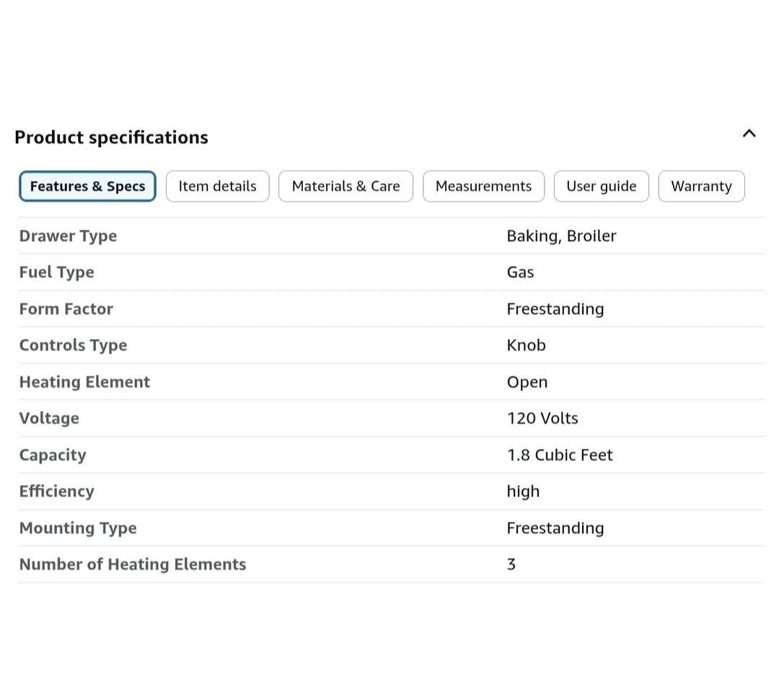Click the Form Factor label
Image resolution: width=779 pixels, height=700 pixels.
click(x=66, y=309)
